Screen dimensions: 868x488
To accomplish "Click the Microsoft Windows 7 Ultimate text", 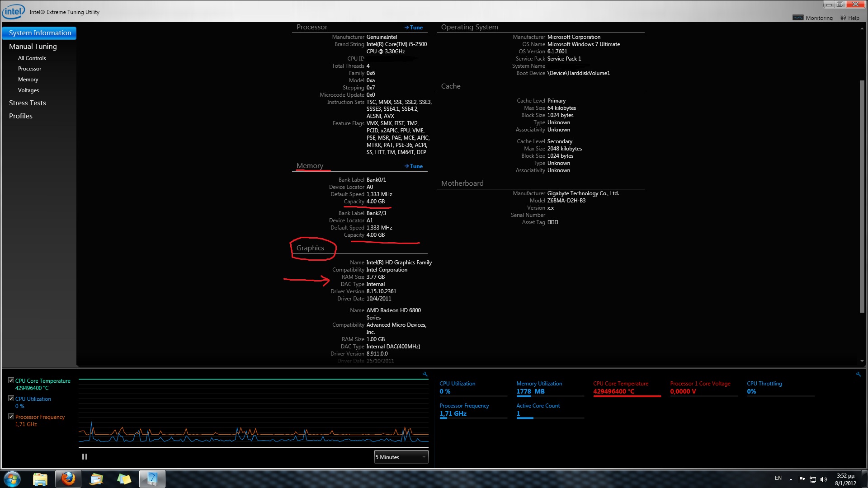I will tap(583, 44).
